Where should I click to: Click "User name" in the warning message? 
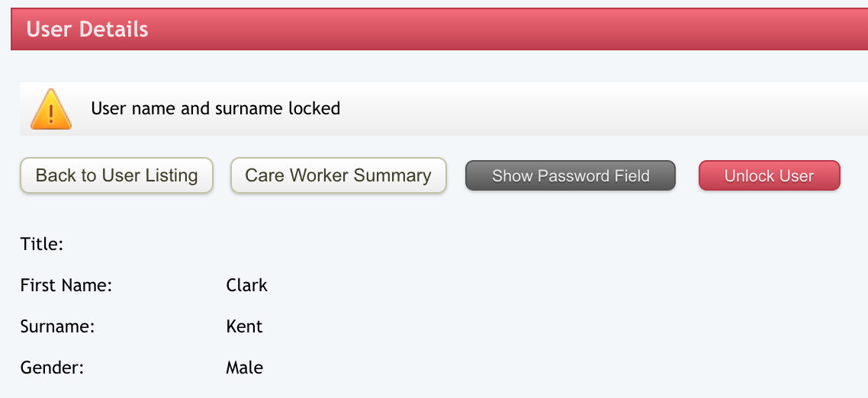[133, 108]
